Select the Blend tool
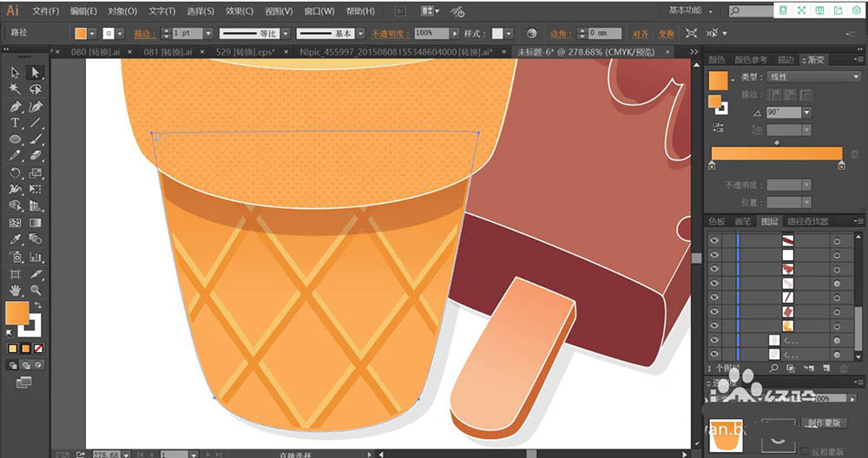Viewport: 868px width, 458px height. point(36,239)
